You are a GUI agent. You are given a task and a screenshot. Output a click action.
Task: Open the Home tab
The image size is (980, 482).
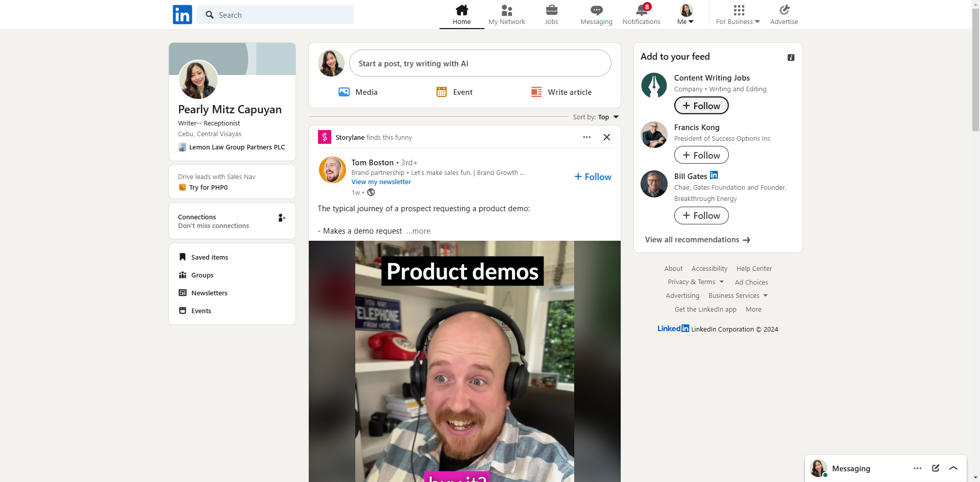(461, 15)
